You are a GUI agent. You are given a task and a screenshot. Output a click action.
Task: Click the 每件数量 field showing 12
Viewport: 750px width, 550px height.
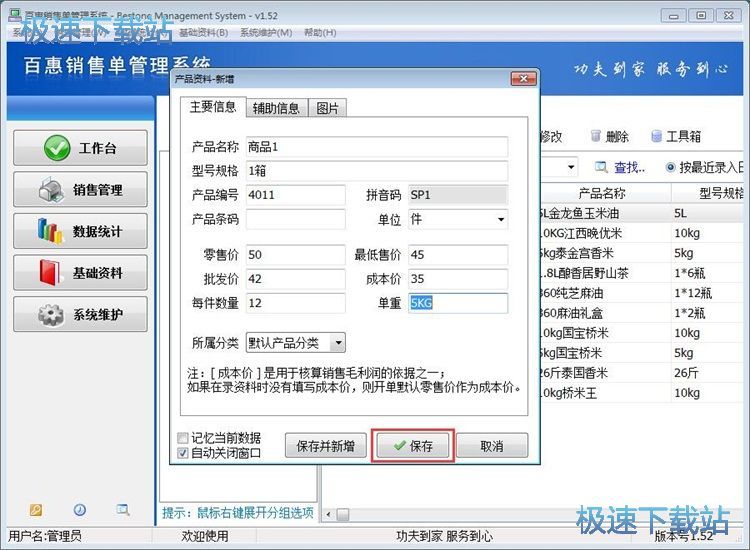[x=296, y=303]
